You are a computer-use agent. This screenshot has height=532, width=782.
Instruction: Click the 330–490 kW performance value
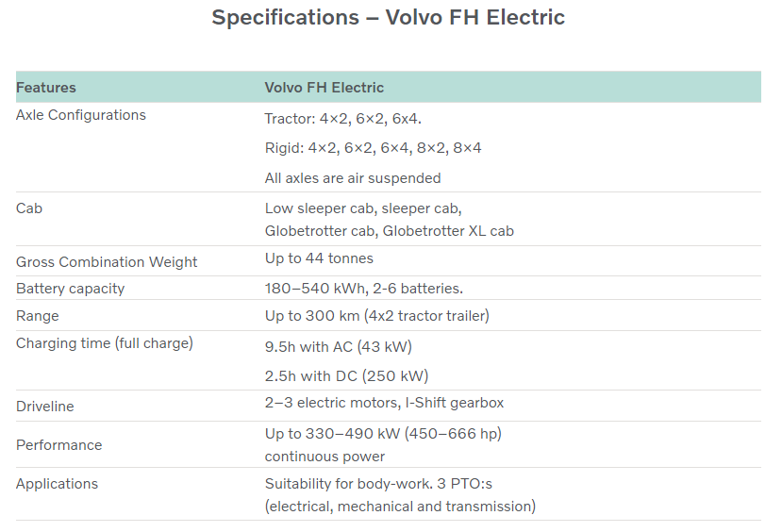coord(382,434)
